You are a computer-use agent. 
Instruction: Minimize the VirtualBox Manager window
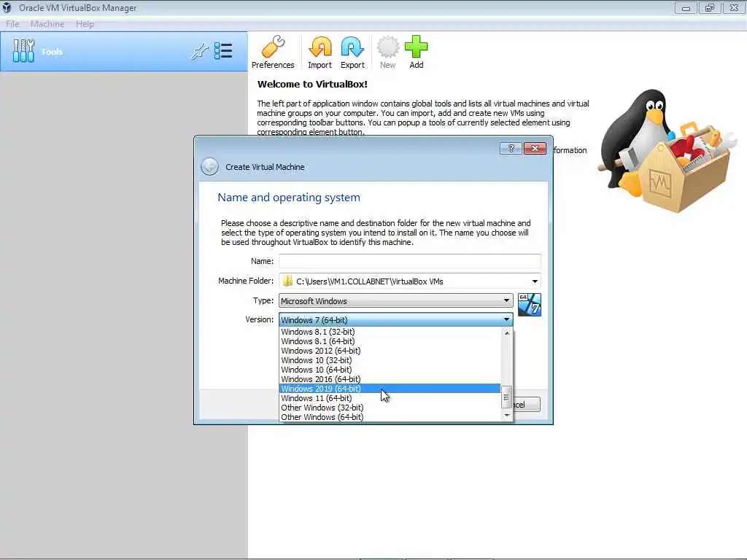click(x=686, y=7)
